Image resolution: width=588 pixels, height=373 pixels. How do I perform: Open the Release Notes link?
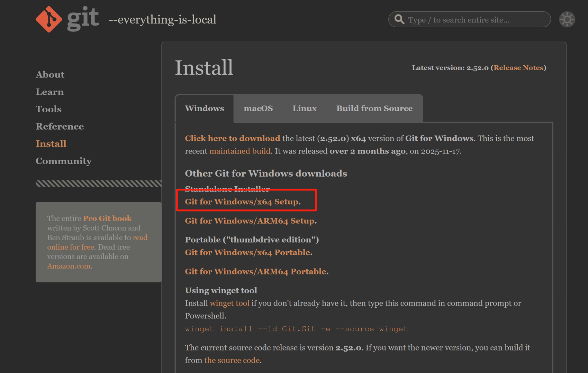(518, 68)
